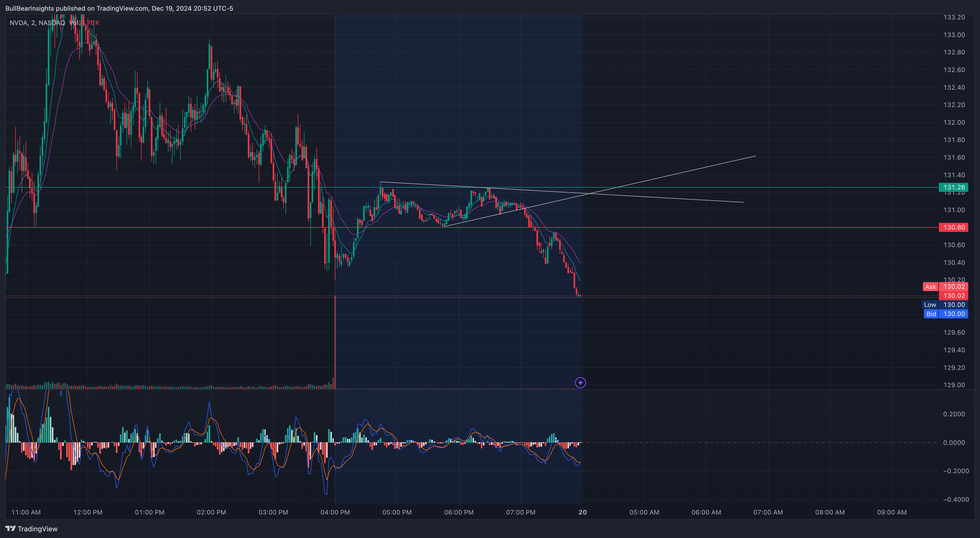Click the 02:00 PM time axis label
The image size is (980, 538).
[211, 512]
